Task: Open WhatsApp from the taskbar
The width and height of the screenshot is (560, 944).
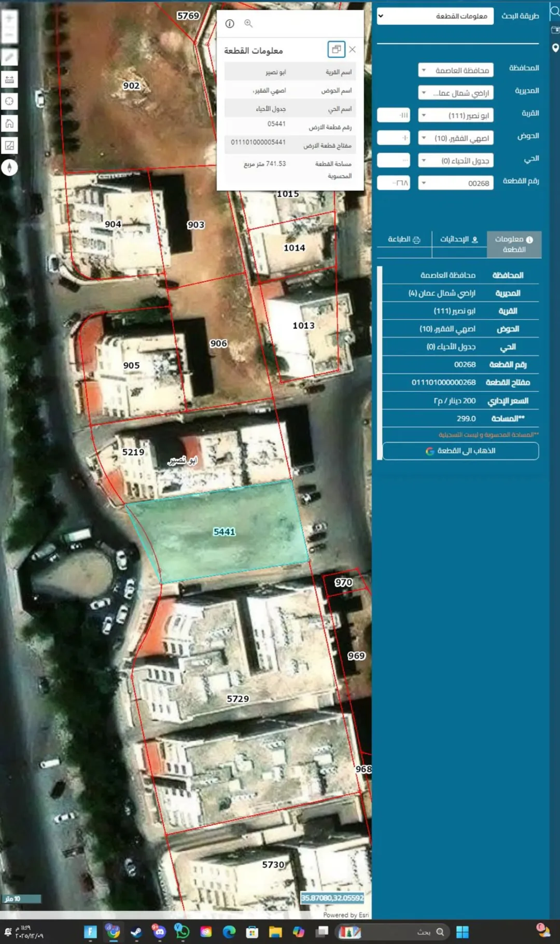Action: pos(183,932)
